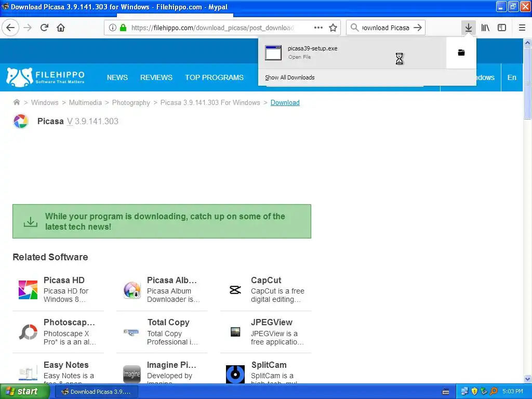Image resolution: width=532 pixels, height=399 pixels.
Task: Open Easy Notes related software
Action: tap(66, 365)
